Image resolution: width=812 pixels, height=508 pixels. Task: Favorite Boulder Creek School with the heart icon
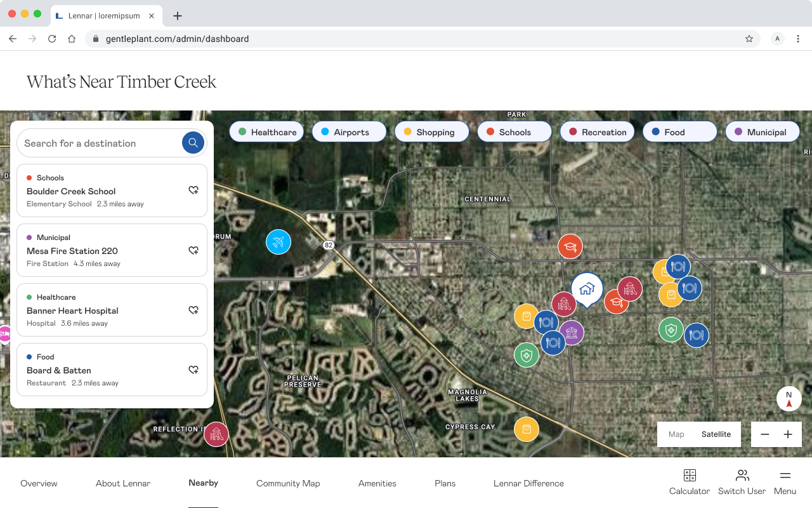click(x=193, y=190)
